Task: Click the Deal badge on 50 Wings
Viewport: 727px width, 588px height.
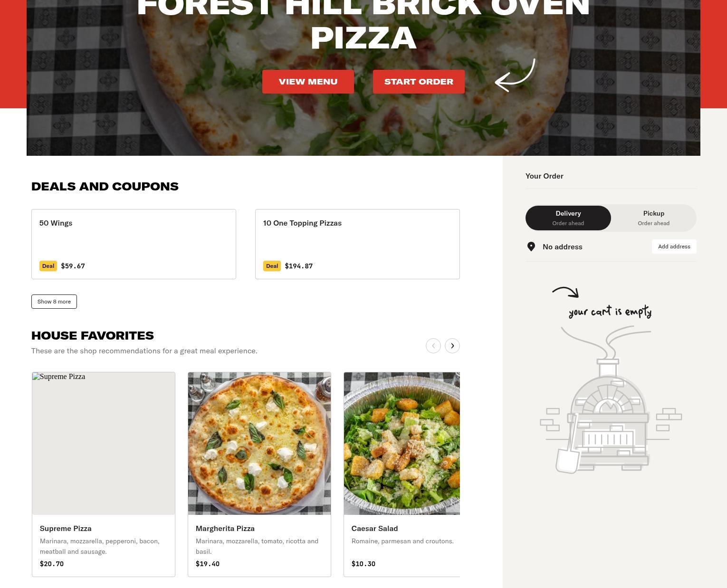Action: click(48, 266)
